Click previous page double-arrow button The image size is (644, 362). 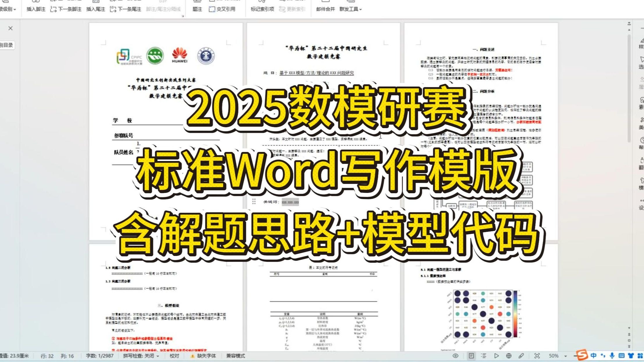629,334
